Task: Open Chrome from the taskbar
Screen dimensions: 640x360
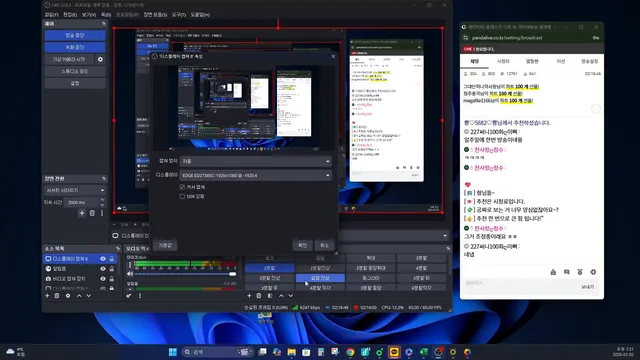Action: coord(350,352)
